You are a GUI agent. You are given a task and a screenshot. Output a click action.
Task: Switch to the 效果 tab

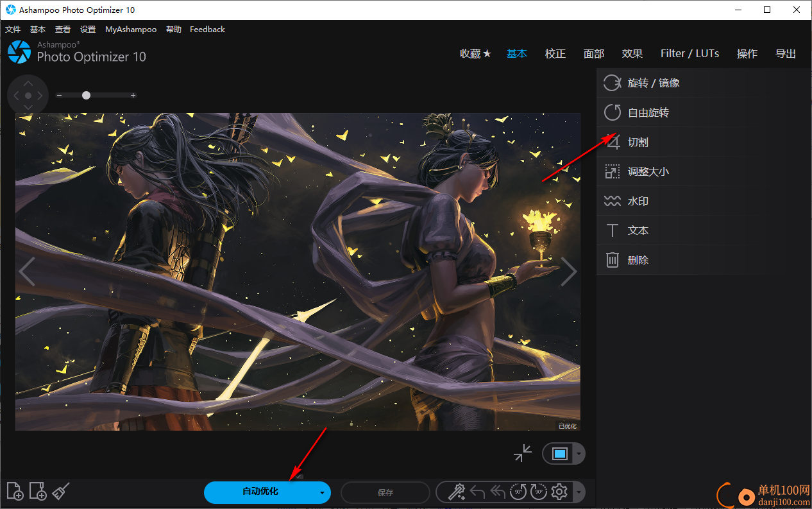632,54
